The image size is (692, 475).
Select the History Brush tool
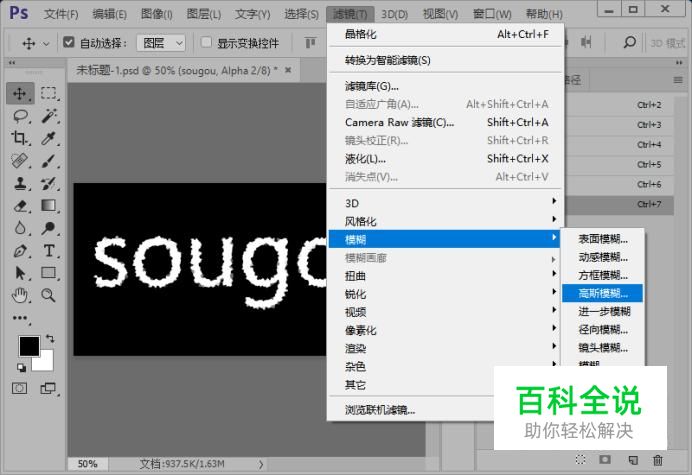(49, 183)
